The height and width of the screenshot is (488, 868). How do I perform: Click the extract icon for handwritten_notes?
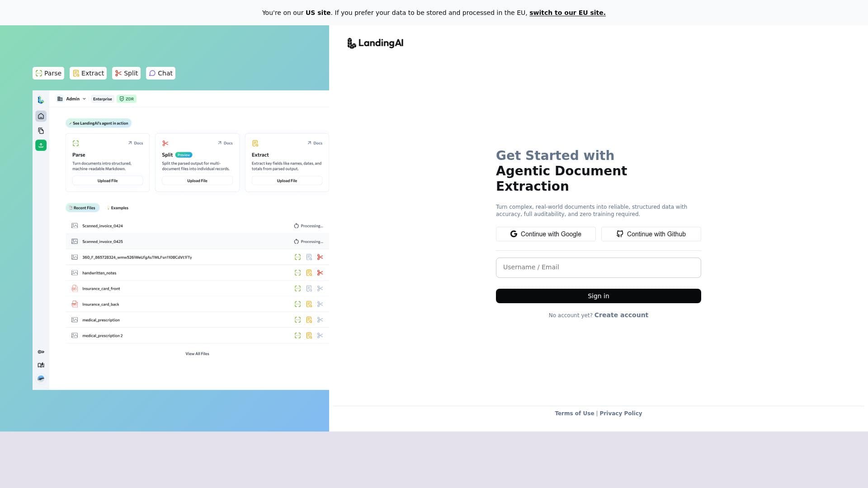[309, 273]
